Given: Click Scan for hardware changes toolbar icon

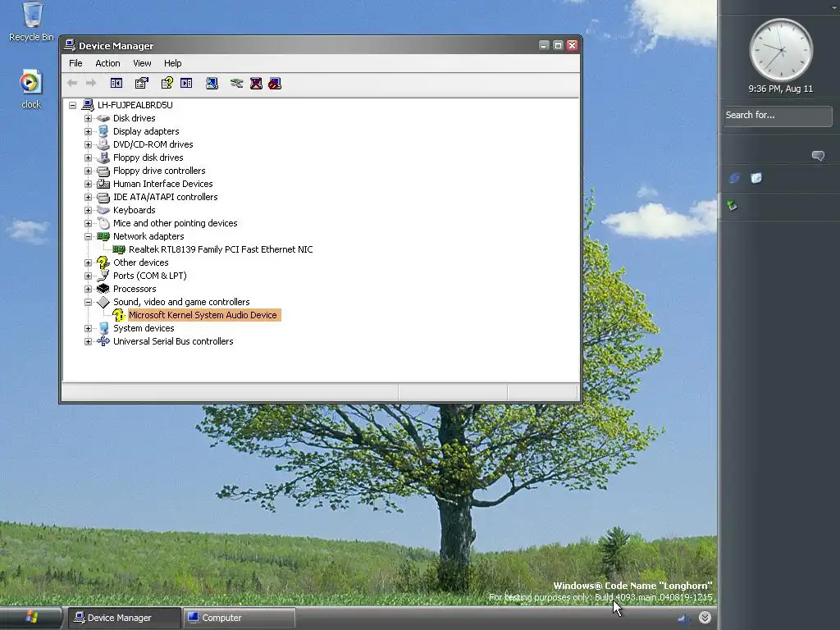Looking at the screenshot, I should pos(212,83).
